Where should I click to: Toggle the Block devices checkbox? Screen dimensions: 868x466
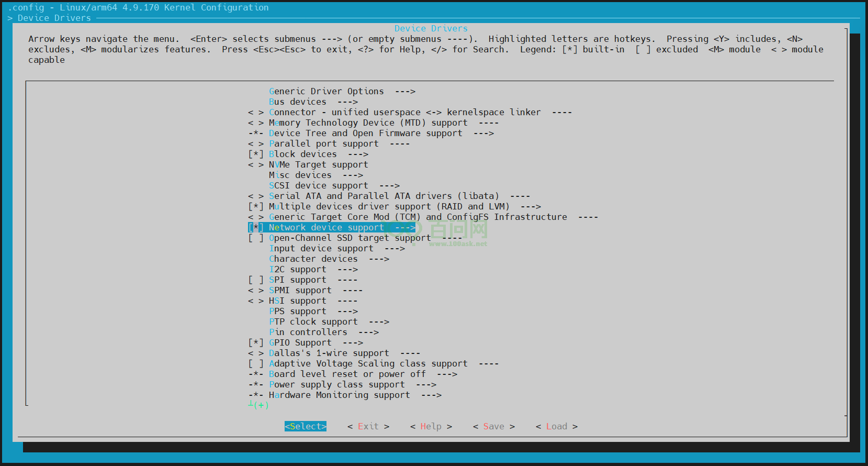pyautogui.click(x=256, y=154)
